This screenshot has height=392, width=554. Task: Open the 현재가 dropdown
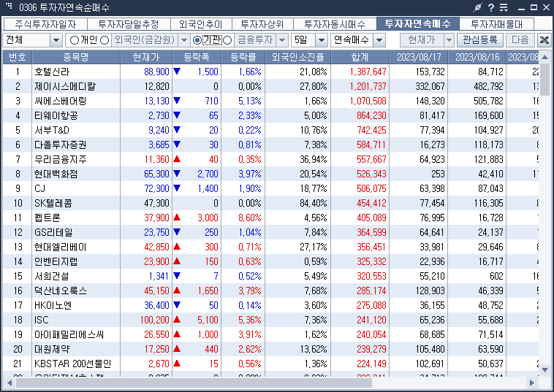[x=449, y=40]
